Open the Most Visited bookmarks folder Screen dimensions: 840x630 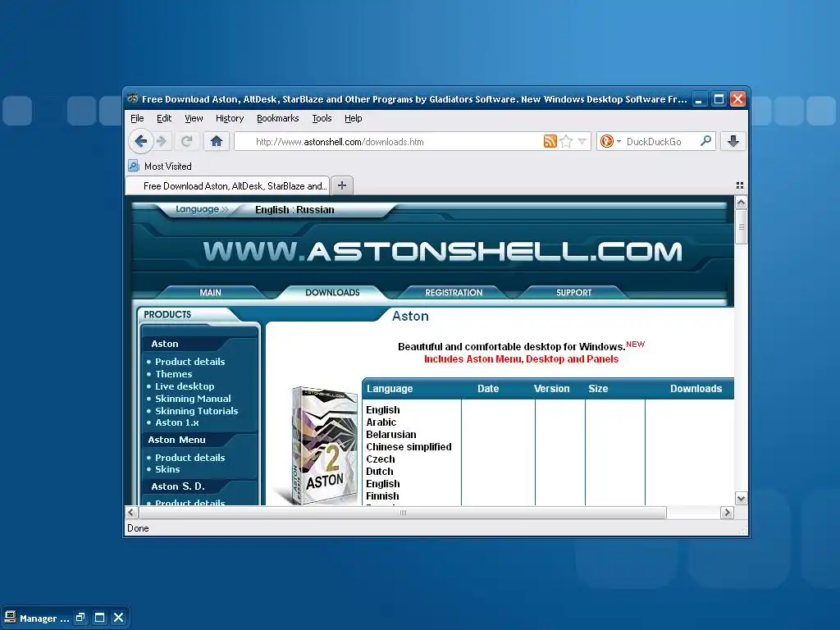(160, 166)
